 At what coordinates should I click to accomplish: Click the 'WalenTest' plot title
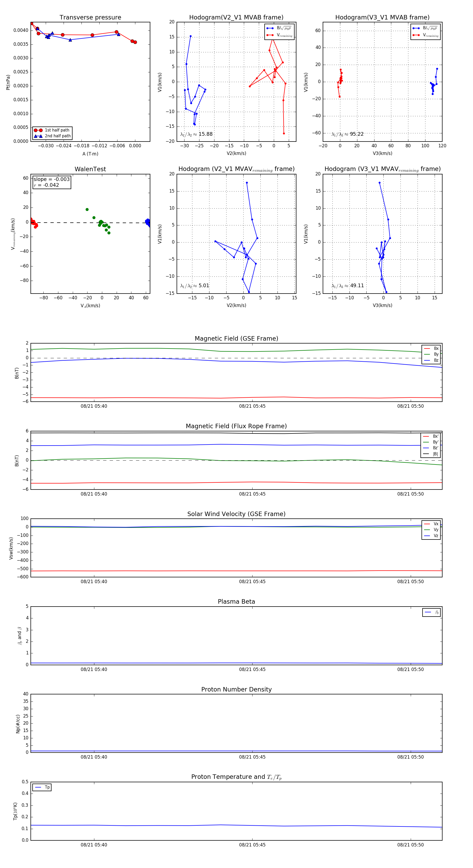pos(90,169)
